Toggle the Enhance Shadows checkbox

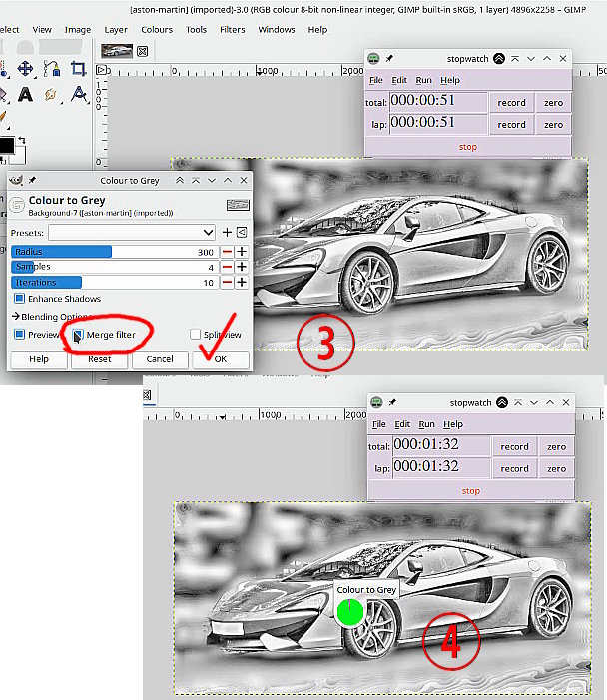pyautogui.click(x=19, y=298)
